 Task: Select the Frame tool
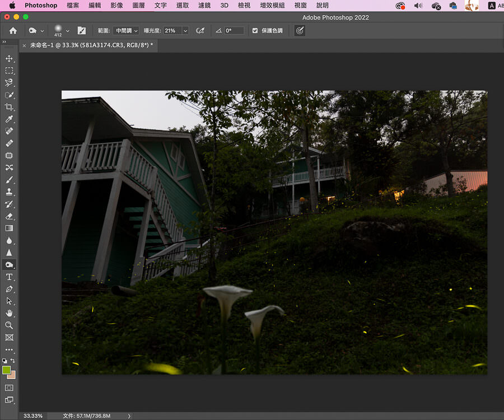point(9,338)
